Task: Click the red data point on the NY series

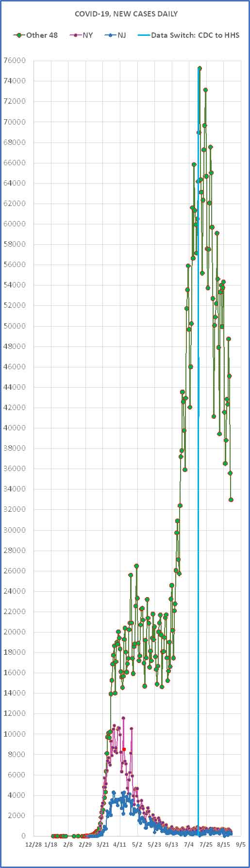Action: [x=124, y=763]
